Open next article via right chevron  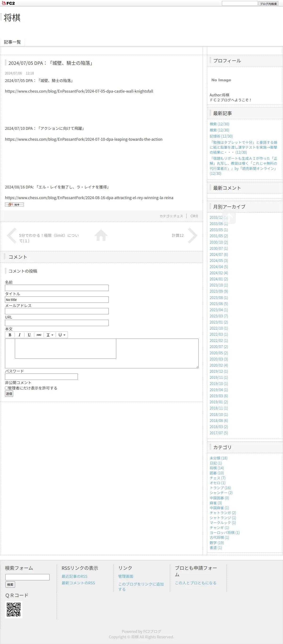192,235
